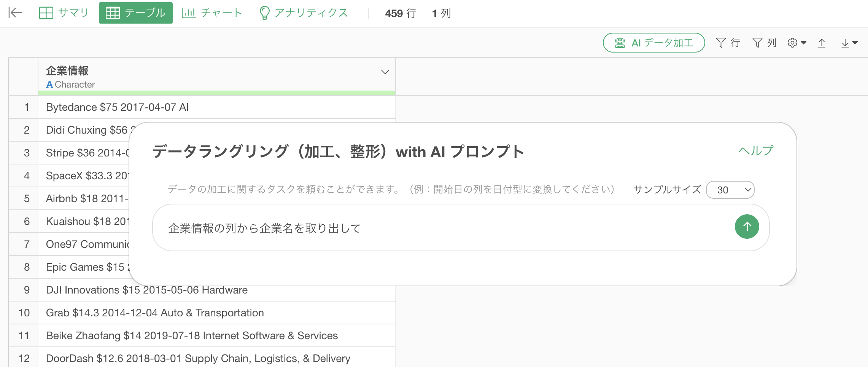Open the サマリ summary view

tap(64, 13)
